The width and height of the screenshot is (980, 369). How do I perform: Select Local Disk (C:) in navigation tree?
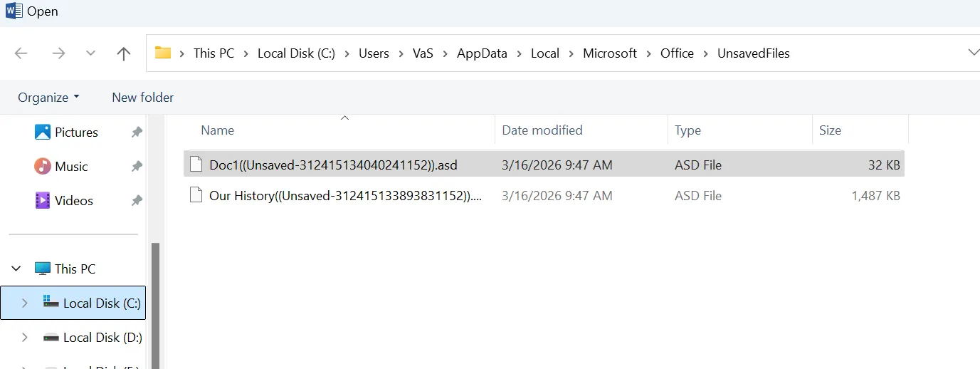(x=102, y=303)
